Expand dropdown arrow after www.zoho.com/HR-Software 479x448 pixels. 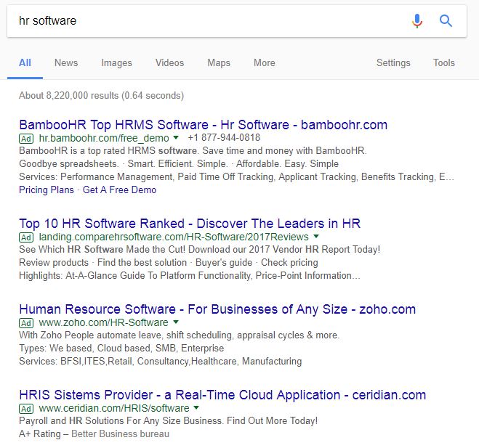[x=176, y=322]
